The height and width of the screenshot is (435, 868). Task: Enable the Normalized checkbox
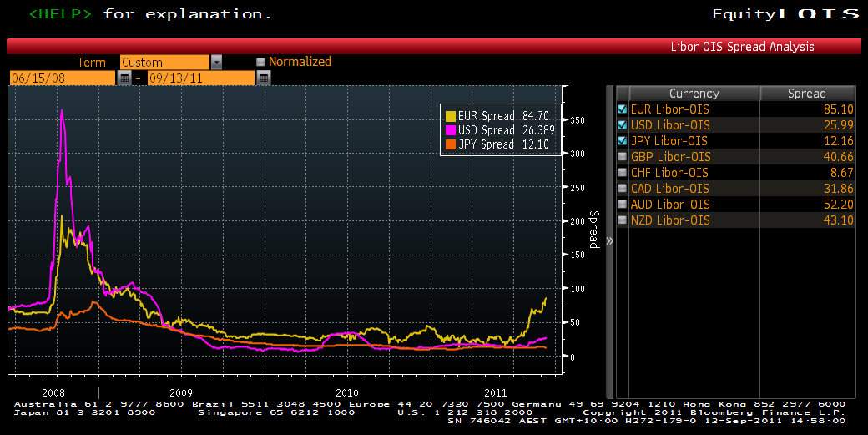[261, 62]
